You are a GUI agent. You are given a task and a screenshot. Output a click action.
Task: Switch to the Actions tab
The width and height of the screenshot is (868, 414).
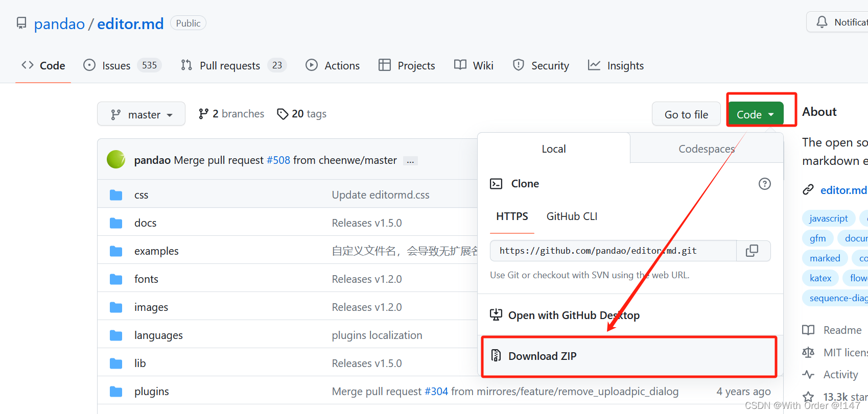click(333, 65)
